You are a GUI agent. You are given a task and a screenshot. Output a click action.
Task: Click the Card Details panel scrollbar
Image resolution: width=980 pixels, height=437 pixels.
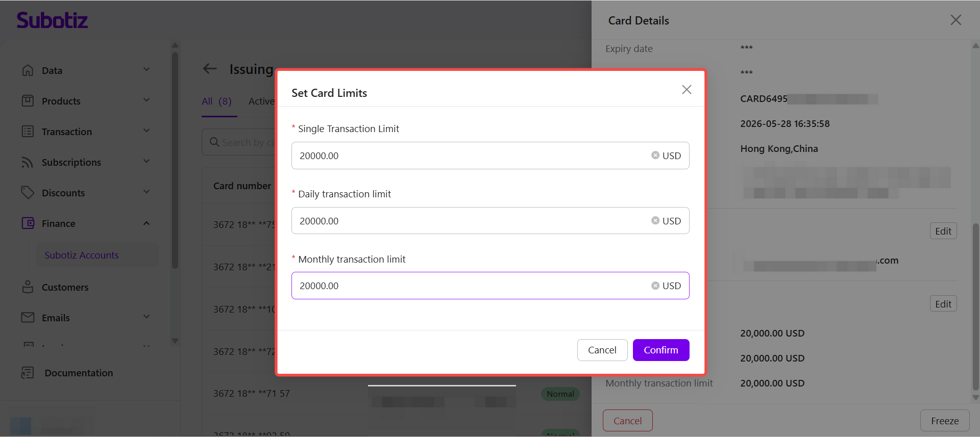(x=975, y=306)
